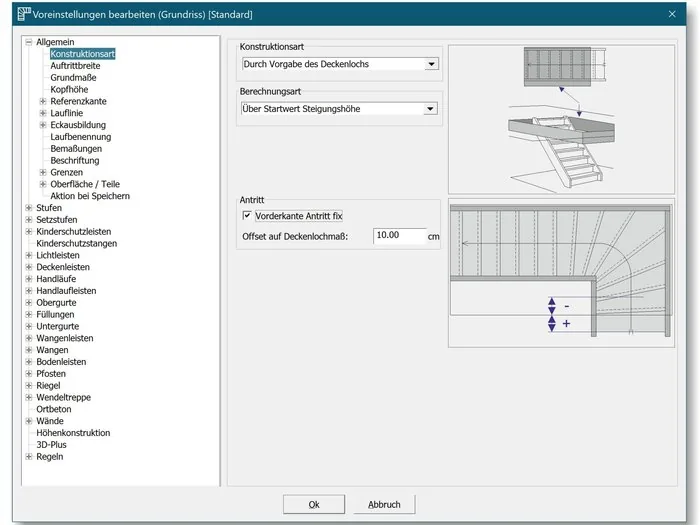Viewport: 700px width, 525px height.
Task: Close the Voreinstellungen dialog
Action: tap(672, 14)
